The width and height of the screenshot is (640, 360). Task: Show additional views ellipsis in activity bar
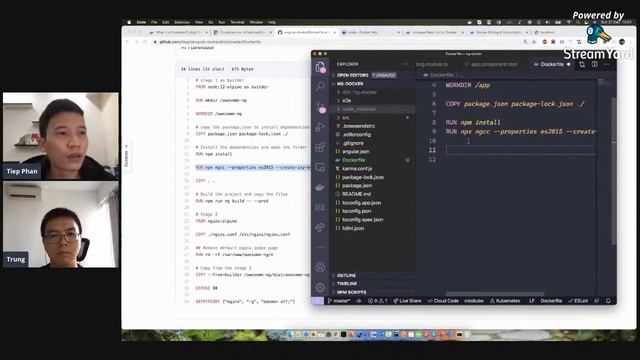320,247
